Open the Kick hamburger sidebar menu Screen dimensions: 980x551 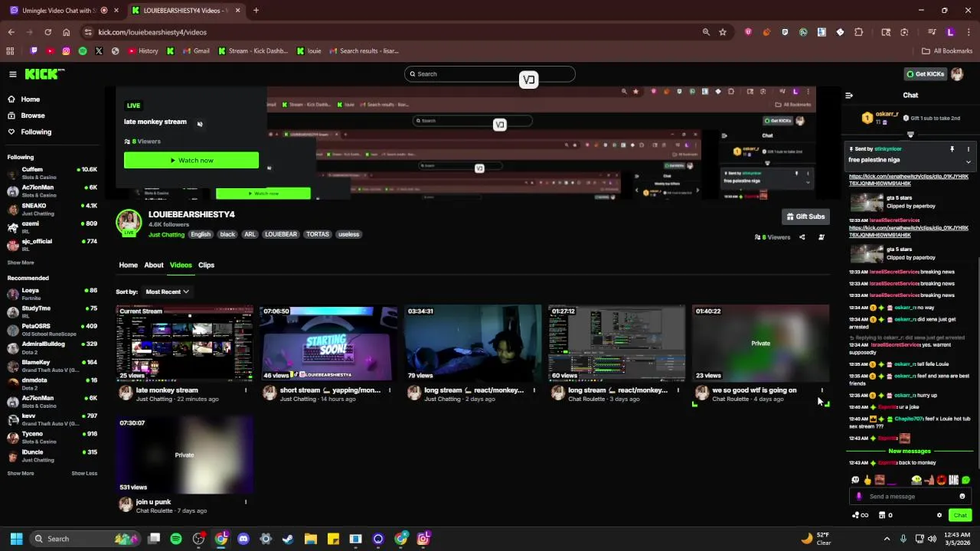(12, 74)
